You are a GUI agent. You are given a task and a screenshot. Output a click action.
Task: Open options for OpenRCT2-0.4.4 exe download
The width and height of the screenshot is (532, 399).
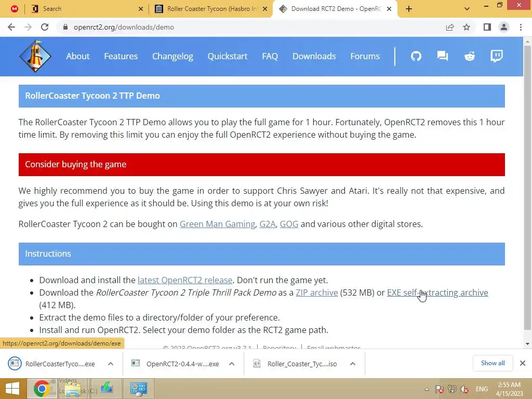coord(232,364)
